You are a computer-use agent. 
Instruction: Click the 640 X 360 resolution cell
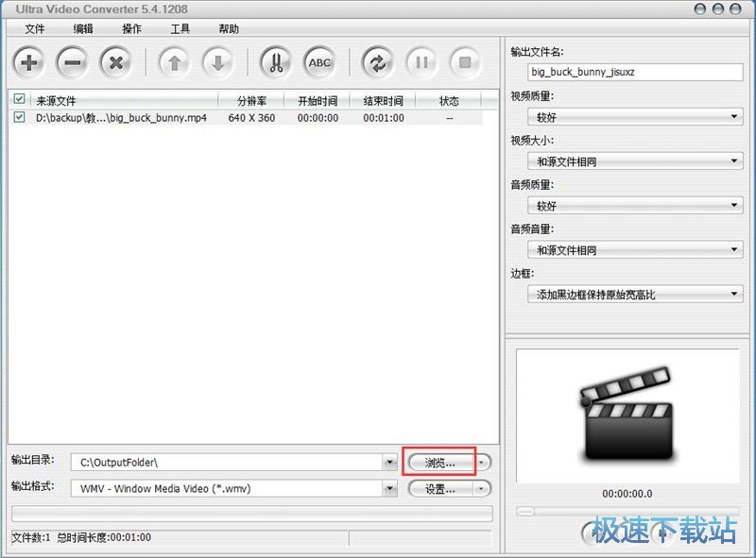(x=251, y=118)
